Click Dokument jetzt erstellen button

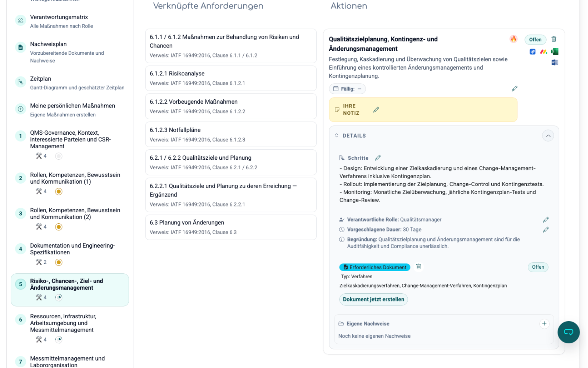tap(373, 300)
